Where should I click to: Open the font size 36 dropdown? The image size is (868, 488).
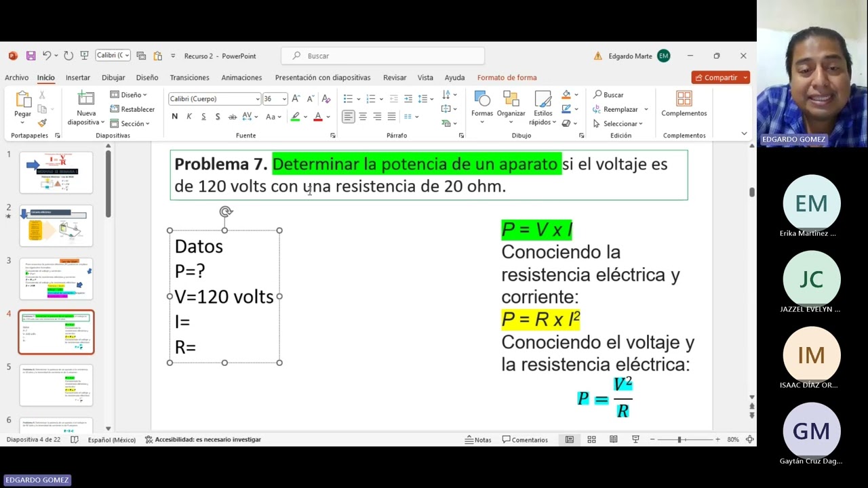pyautogui.click(x=284, y=99)
